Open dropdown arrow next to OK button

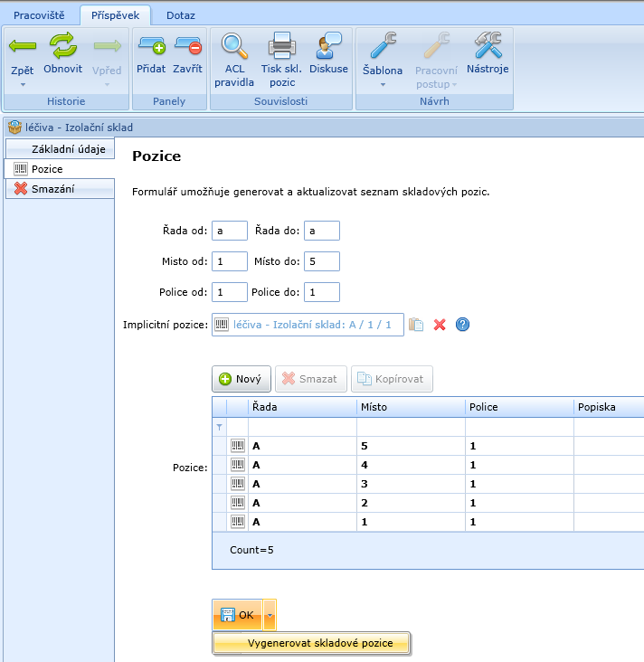point(270,615)
